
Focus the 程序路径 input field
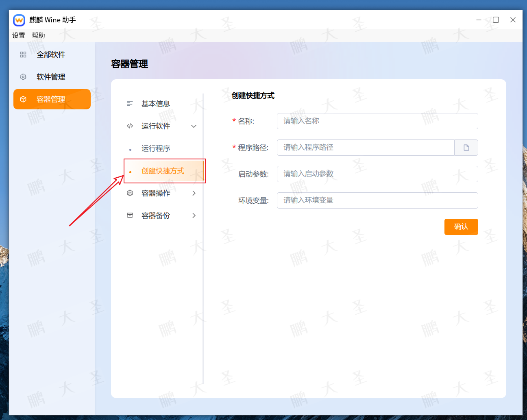[x=366, y=148]
